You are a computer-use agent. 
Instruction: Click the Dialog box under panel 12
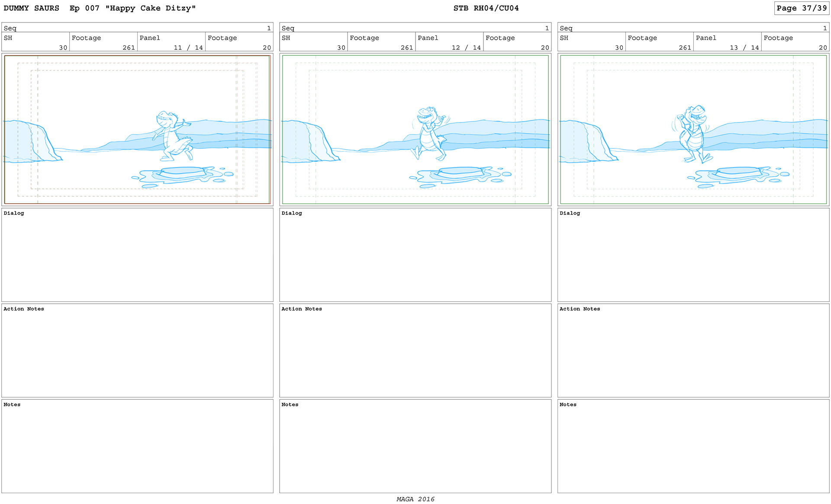coord(415,255)
